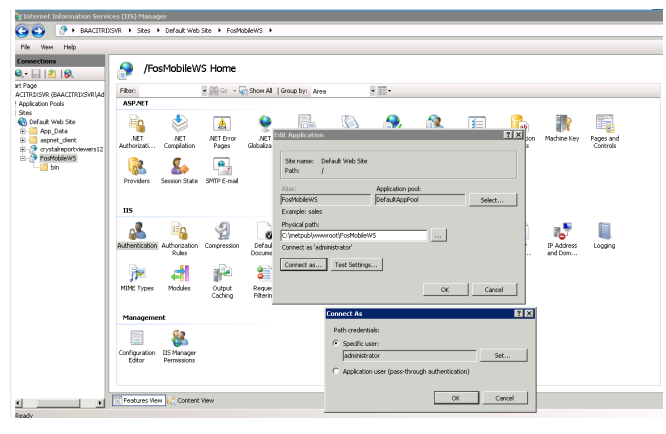The height and width of the screenshot is (434, 666).
Task: Select Application user pass-through authentication option
Action: (x=336, y=371)
